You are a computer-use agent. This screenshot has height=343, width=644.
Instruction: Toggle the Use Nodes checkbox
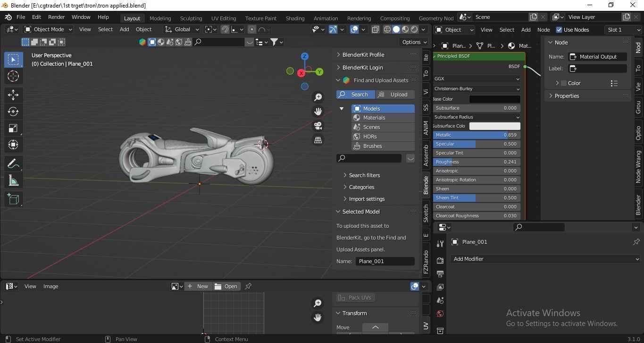[559, 30]
